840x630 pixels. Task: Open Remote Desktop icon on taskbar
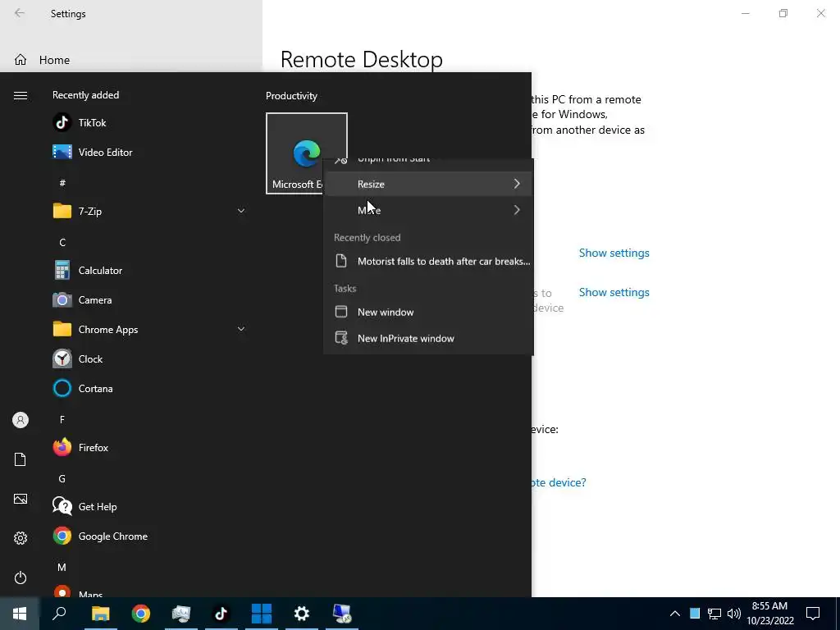(x=342, y=614)
